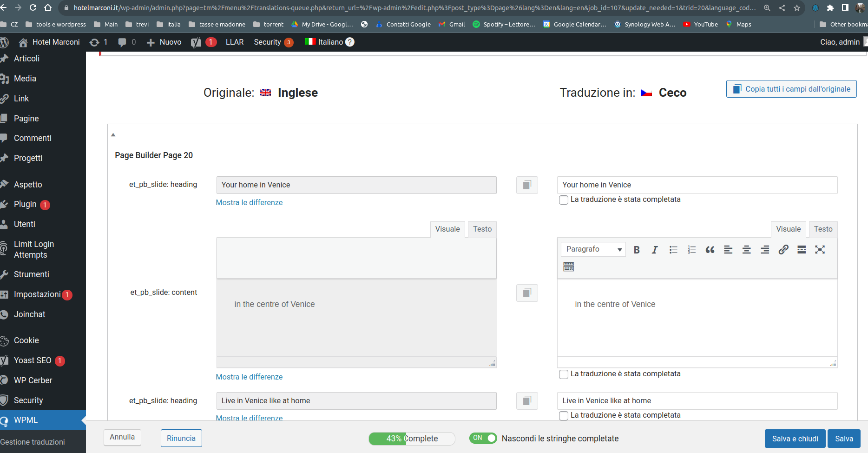Apply blockquote formatting
868x453 pixels.
point(710,250)
